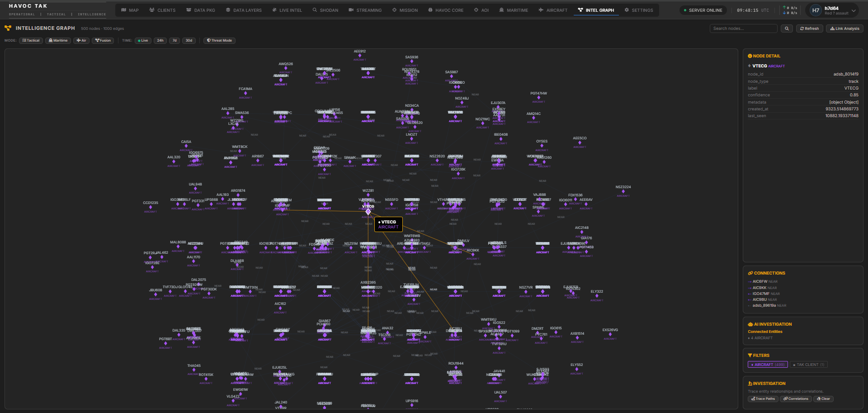868x413 pixels.
Task: Enable Air mode
Action: click(x=81, y=41)
